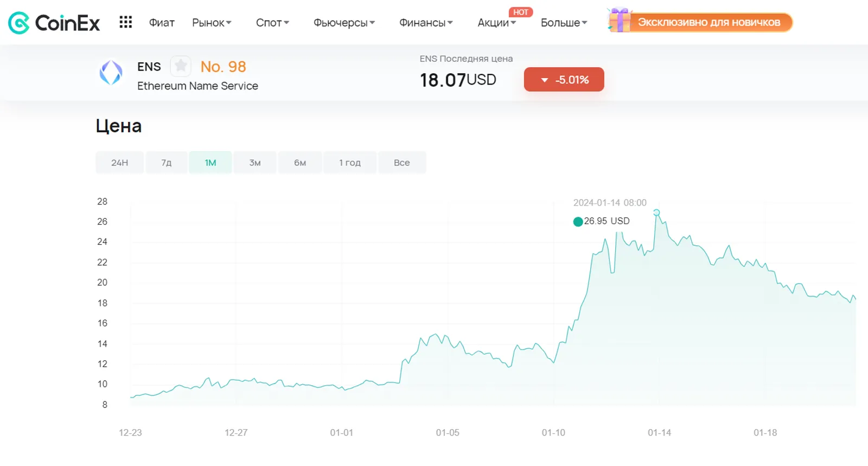
Task: Click the chart peak marker point
Action: (656, 213)
